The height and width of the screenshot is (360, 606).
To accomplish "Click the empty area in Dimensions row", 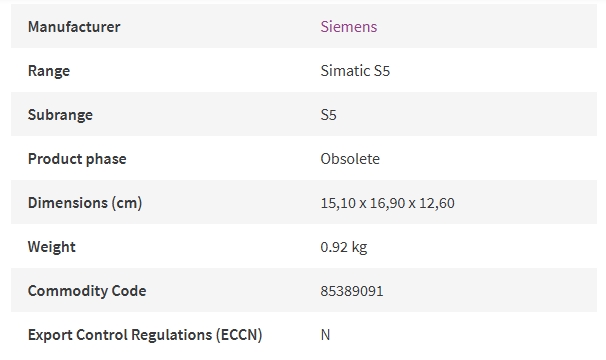I will click(526, 203).
